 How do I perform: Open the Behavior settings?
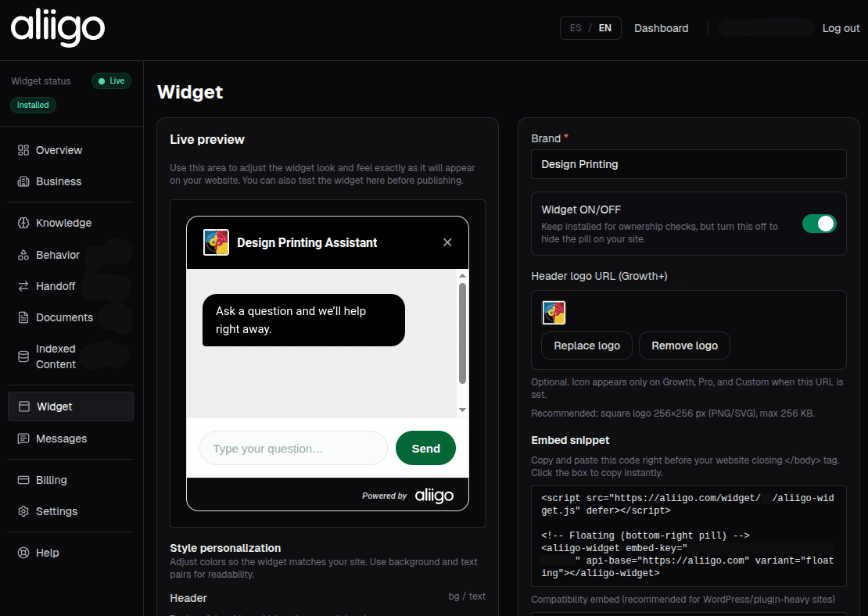(56, 255)
